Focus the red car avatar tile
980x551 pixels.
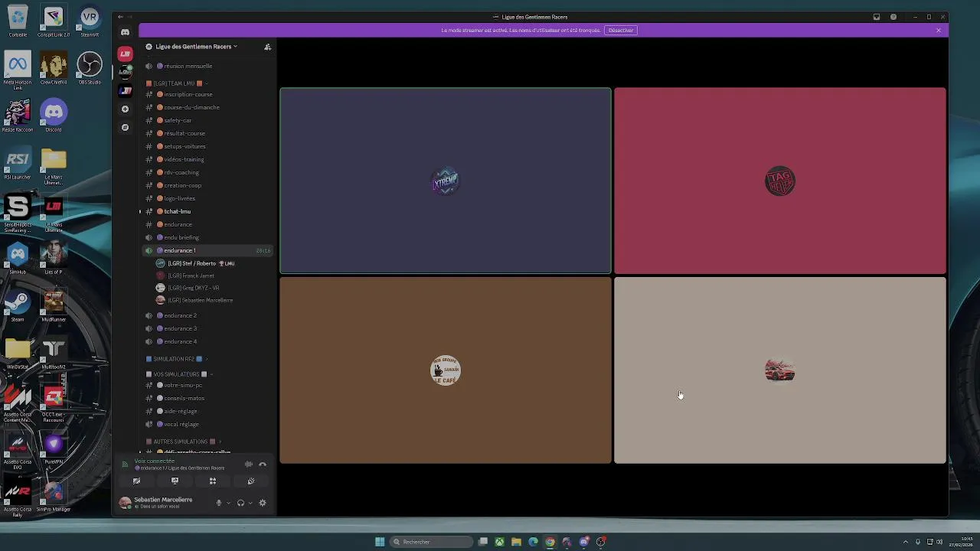tap(780, 370)
